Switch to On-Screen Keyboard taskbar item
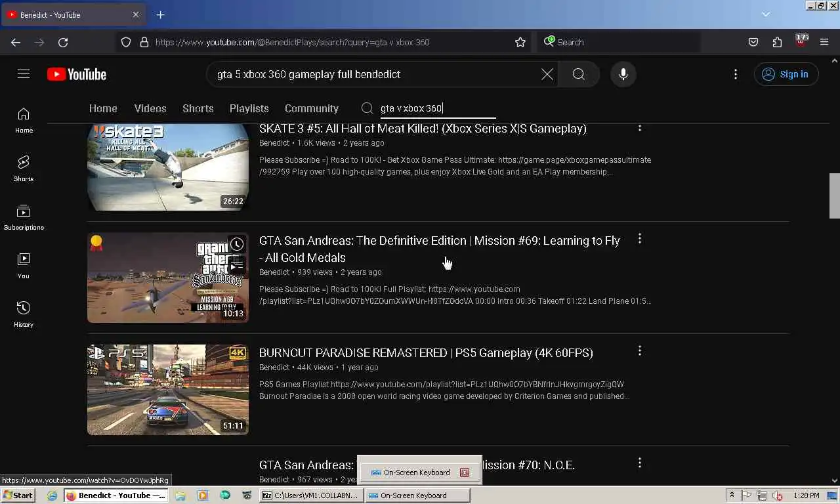The height and width of the screenshot is (504, 840). click(x=417, y=495)
